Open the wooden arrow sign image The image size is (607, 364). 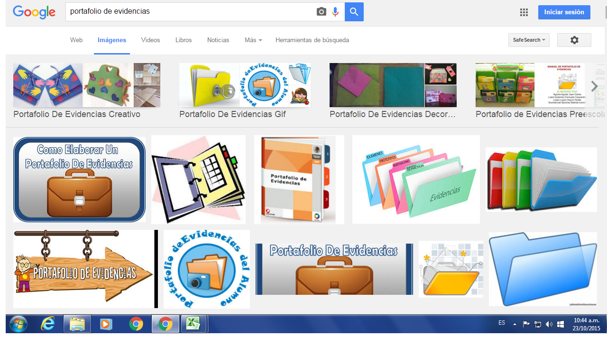[85, 269]
